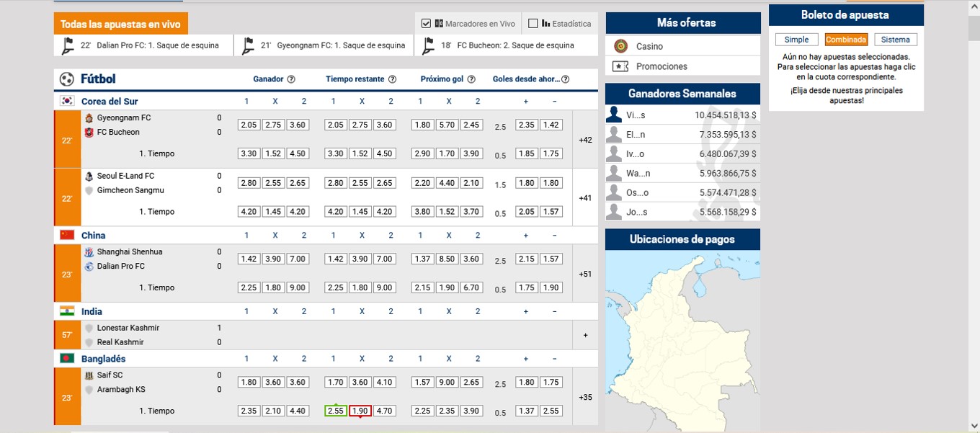
Task: Uncheck the Marcadores en Vivo checkbox
Action: click(x=426, y=24)
